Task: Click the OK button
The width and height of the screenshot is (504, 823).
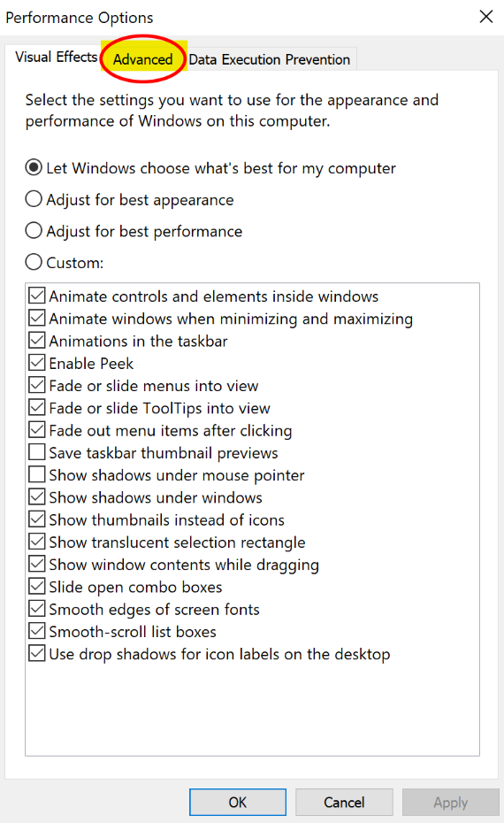Action: coord(238,802)
